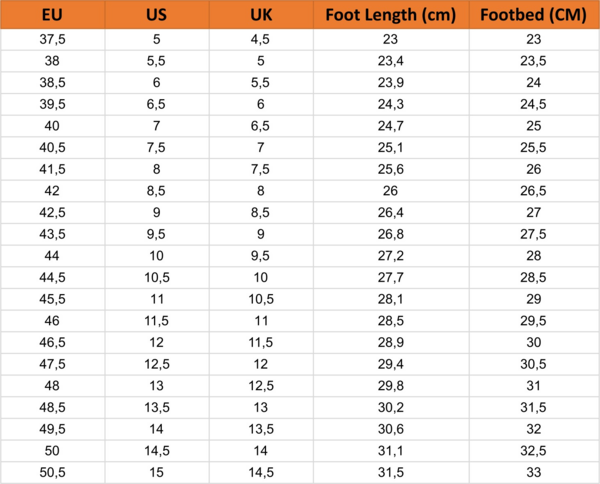Select foot length 23,4 cell
The width and height of the screenshot is (600, 484).
(x=390, y=60)
